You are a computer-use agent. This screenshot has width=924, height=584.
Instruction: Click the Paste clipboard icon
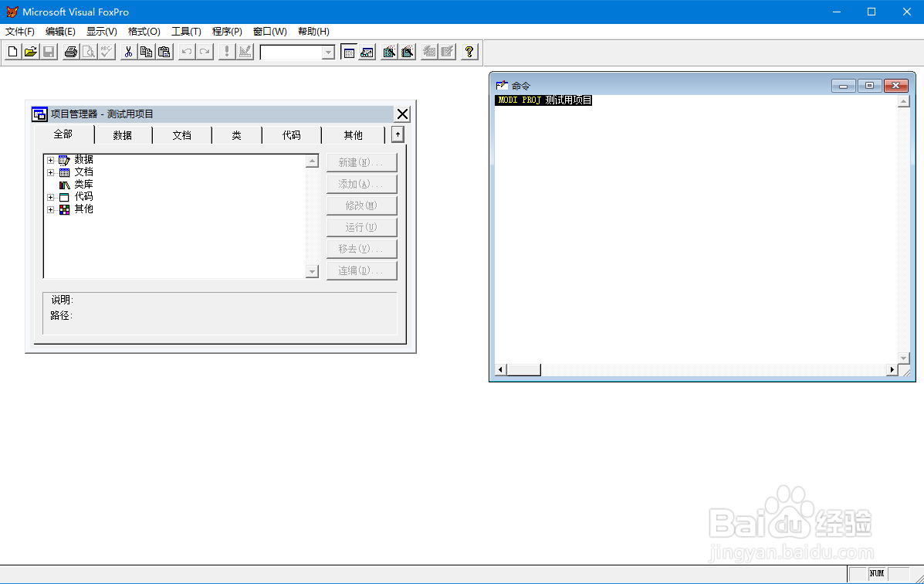(x=164, y=52)
